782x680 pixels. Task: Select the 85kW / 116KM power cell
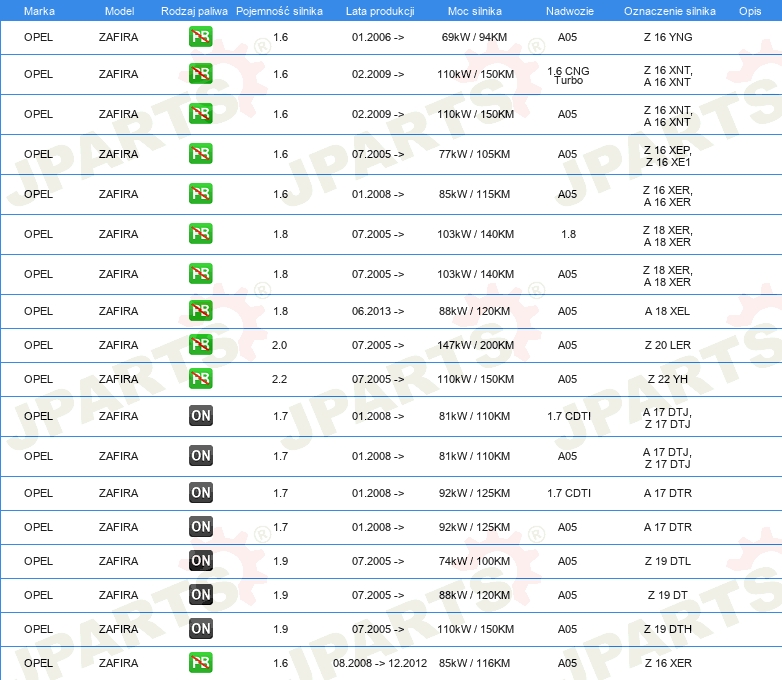(x=474, y=663)
